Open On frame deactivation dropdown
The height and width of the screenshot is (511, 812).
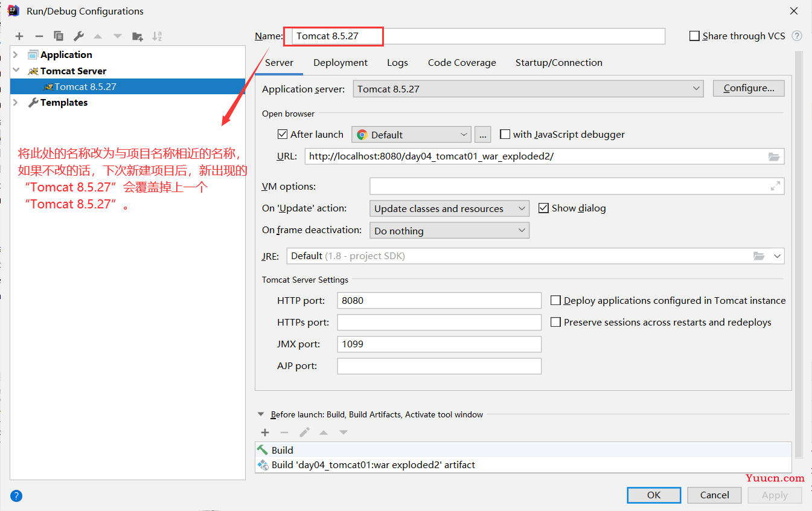[449, 231]
